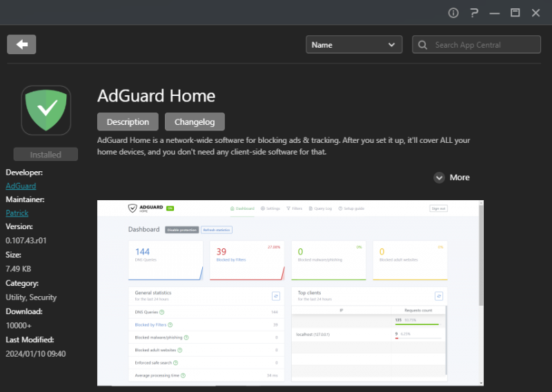Open the Name sort dropdown
The width and height of the screenshot is (552, 392).
[x=354, y=45]
